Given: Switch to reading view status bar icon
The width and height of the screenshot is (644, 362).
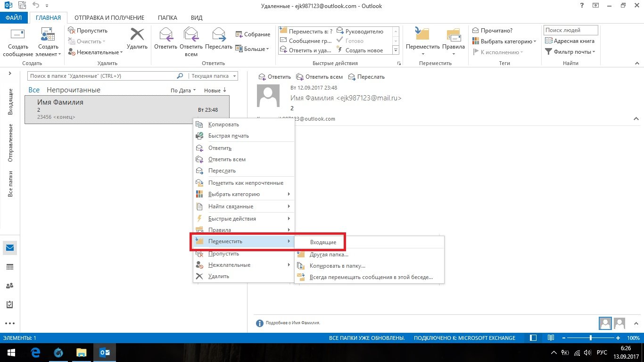Looking at the screenshot, I should [x=550, y=338].
